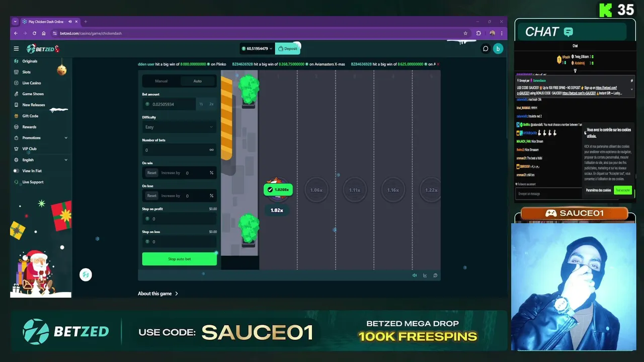The image size is (644, 362).
Task: Click the Stop on loss input
Action: [179, 241]
